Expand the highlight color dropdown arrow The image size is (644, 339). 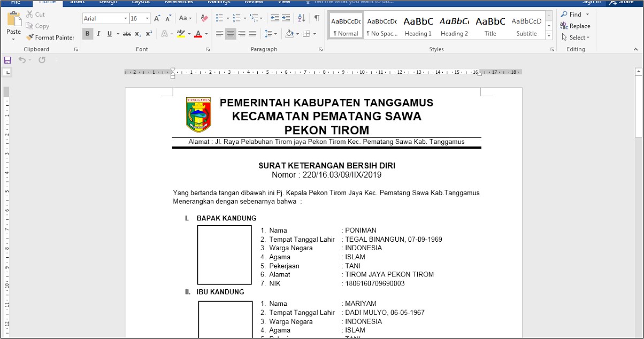(x=189, y=34)
